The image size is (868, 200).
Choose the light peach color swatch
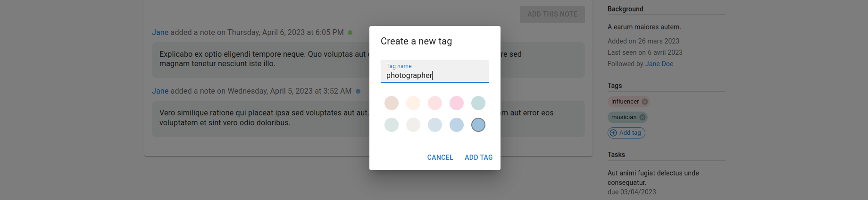click(413, 103)
